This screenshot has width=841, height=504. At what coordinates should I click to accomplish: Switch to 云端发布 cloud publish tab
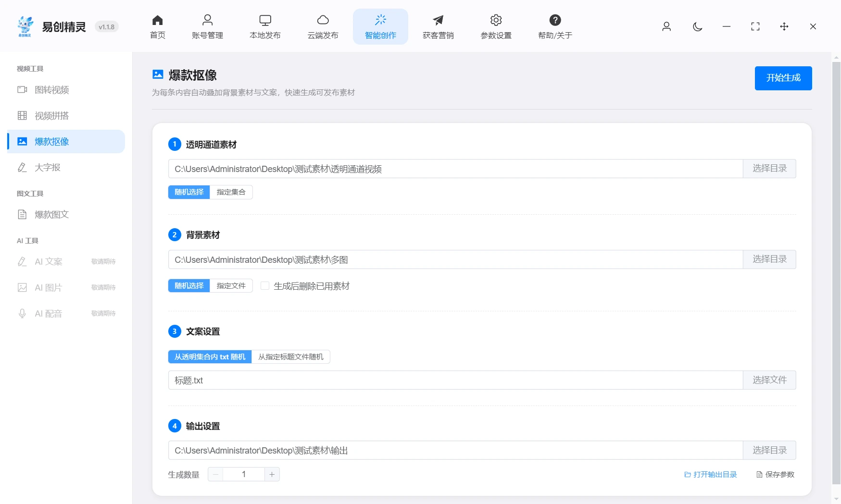tap(323, 27)
